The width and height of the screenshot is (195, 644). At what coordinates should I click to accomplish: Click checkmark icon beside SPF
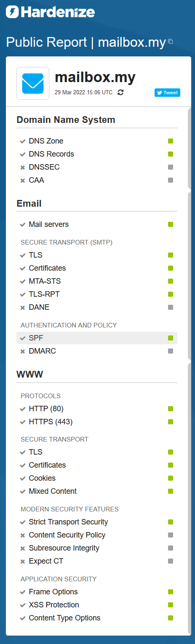(x=23, y=338)
